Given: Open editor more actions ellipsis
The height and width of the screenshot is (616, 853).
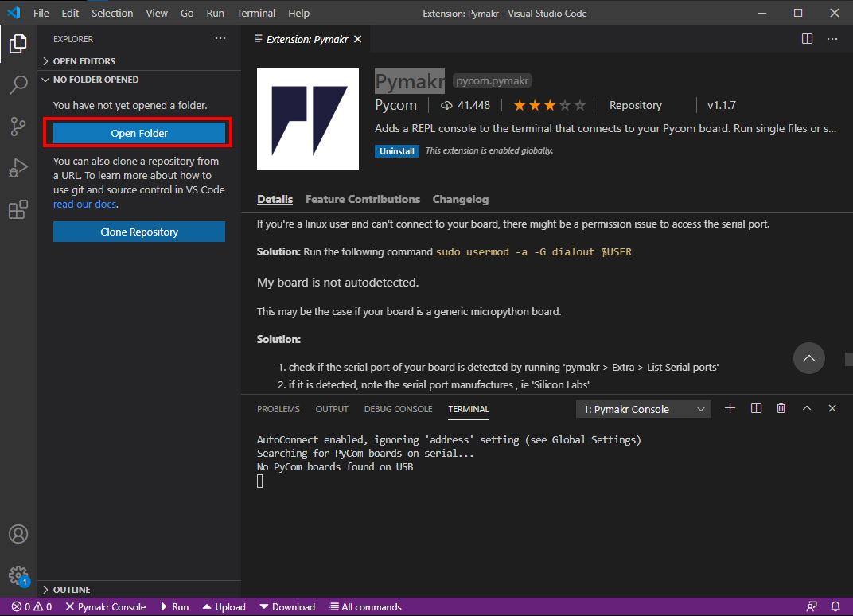Looking at the screenshot, I should point(832,39).
